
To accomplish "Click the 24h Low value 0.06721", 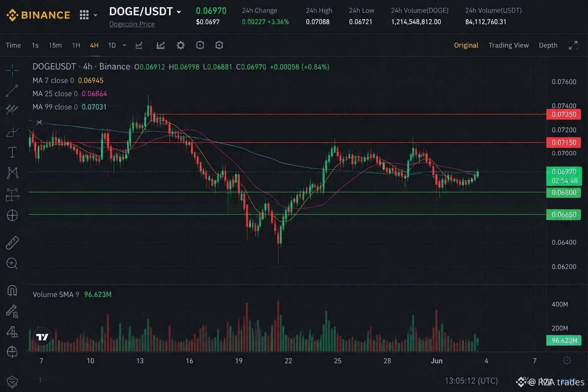I will (x=360, y=22).
